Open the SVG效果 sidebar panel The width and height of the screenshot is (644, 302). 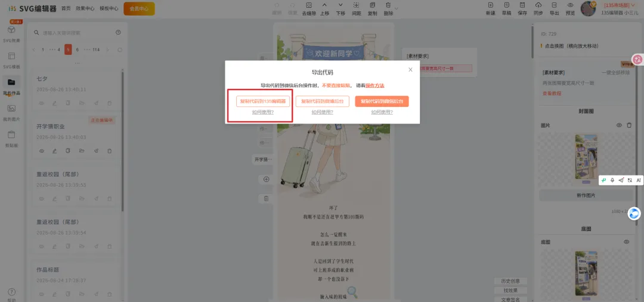pos(11,34)
